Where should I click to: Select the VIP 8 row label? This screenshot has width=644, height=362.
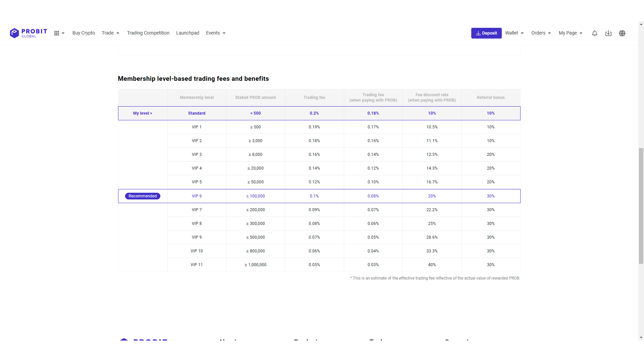coord(197,224)
